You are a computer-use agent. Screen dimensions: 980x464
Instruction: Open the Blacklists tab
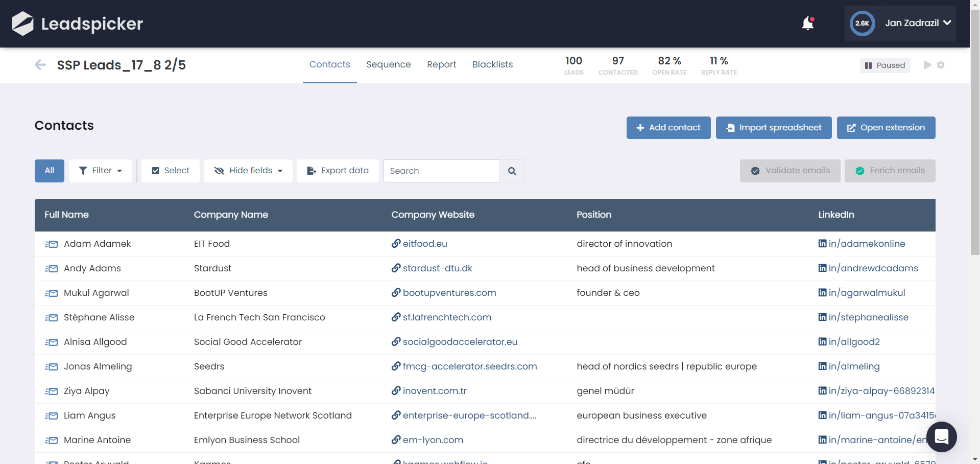coord(492,64)
